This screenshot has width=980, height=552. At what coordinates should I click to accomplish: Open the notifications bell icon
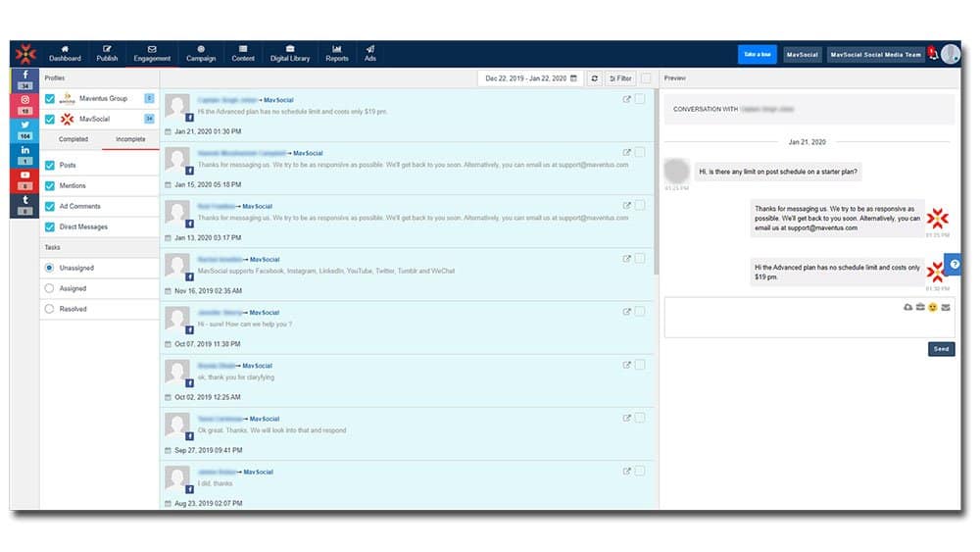[x=932, y=55]
